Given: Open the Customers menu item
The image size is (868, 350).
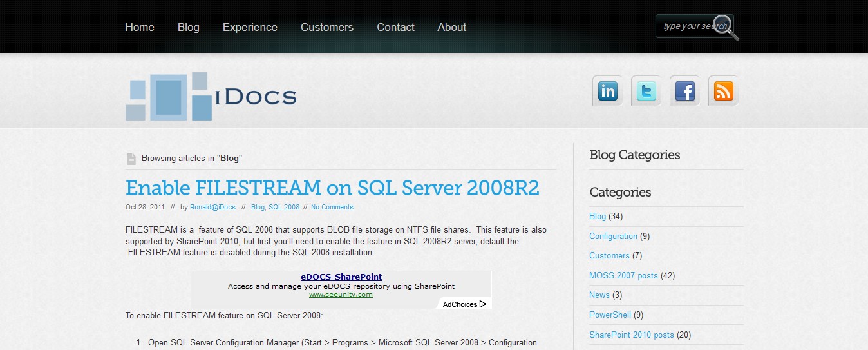Looking at the screenshot, I should click(327, 27).
